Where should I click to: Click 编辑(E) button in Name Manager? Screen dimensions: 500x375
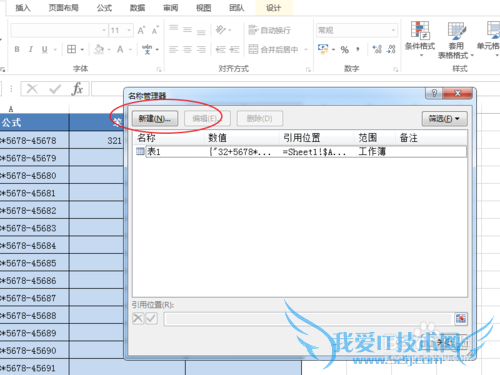tap(207, 118)
